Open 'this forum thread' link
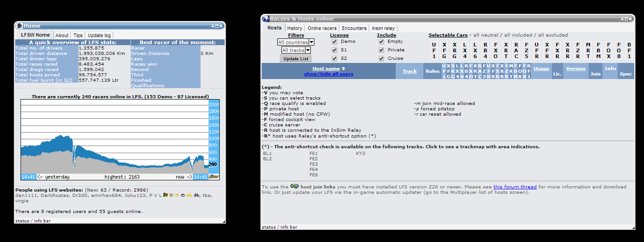 [x=515, y=187]
